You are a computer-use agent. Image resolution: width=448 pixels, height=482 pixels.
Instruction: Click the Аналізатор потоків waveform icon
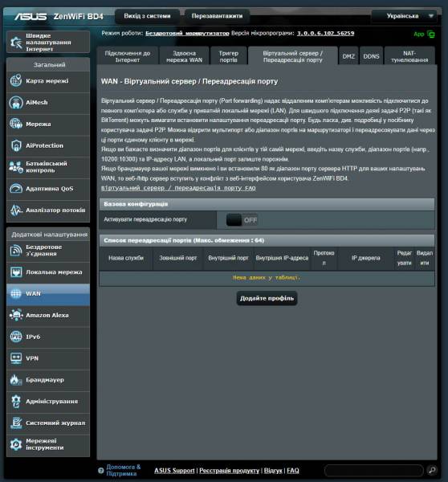tap(16, 210)
